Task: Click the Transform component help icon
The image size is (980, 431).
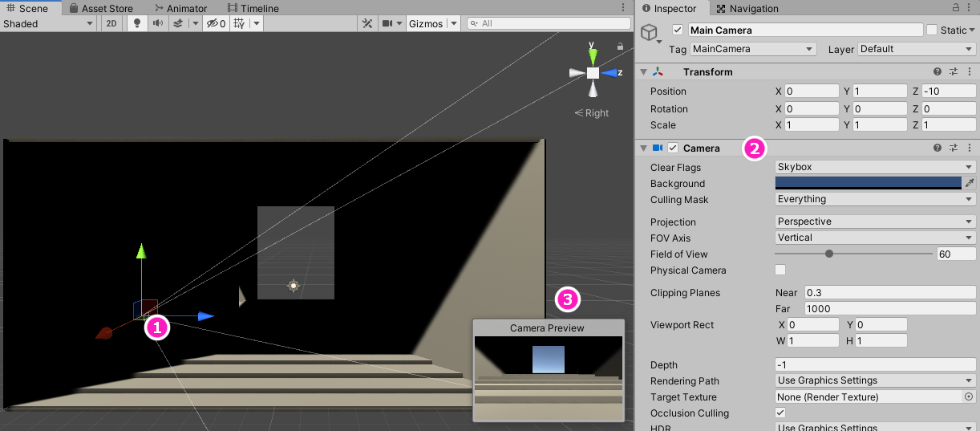Action: (937, 72)
